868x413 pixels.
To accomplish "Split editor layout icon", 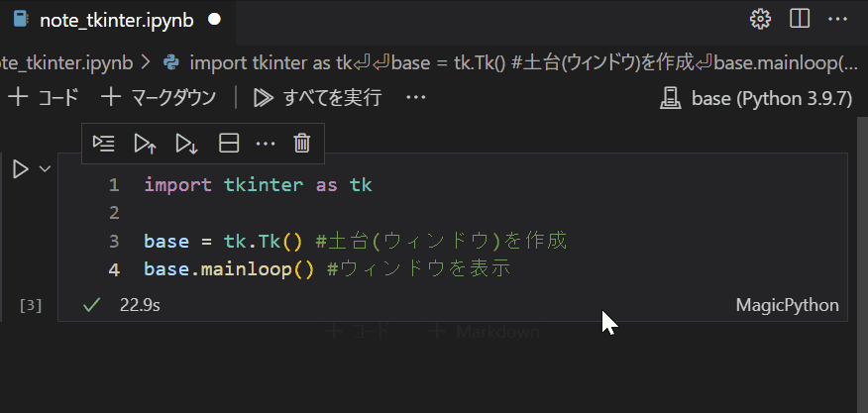I will click(x=799, y=19).
